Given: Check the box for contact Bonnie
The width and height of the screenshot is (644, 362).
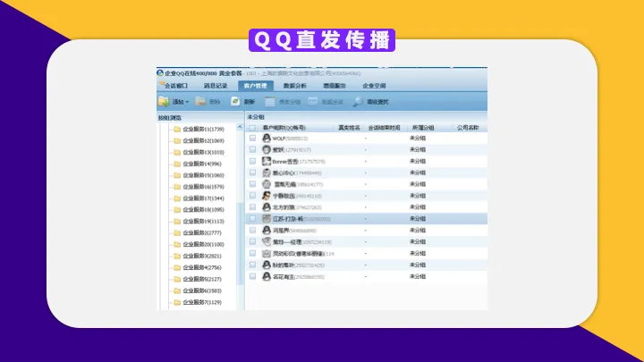Looking at the screenshot, I should coord(252,161).
